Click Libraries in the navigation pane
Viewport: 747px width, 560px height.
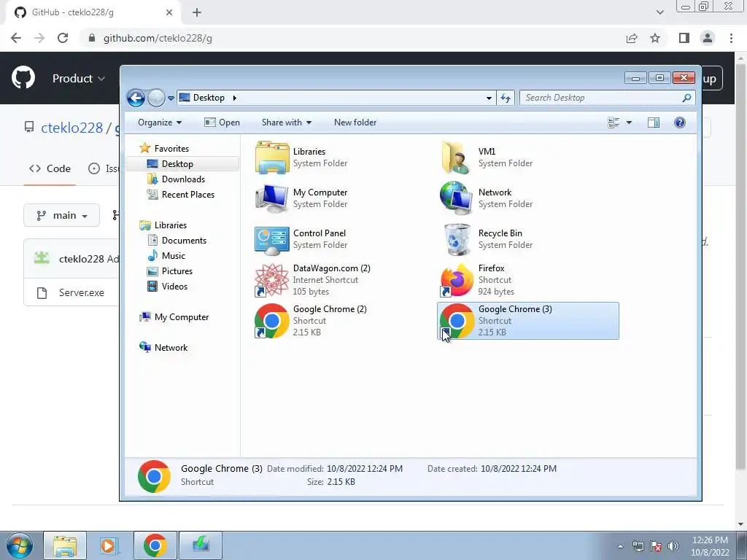click(163, 225)
